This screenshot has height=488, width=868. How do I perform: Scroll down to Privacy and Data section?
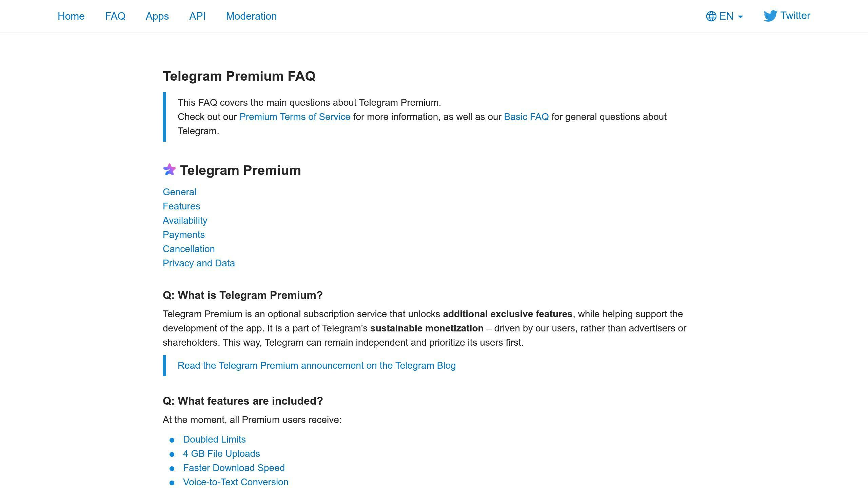click(198, 263)
